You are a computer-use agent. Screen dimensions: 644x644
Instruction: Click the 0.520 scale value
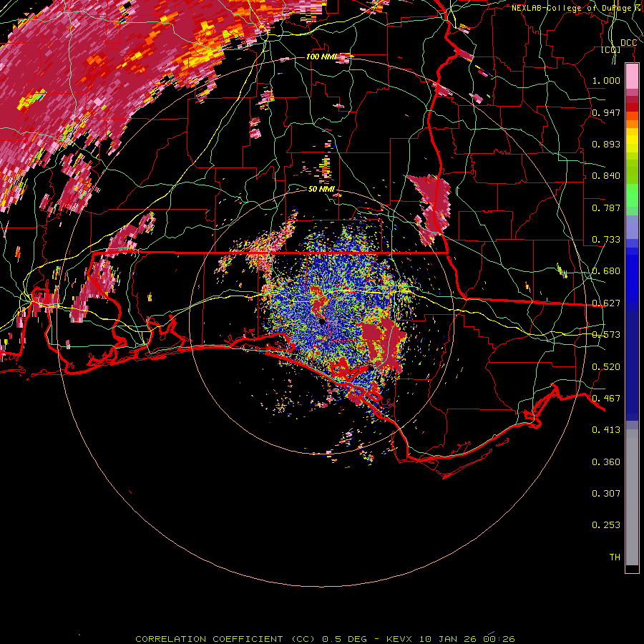606,367
